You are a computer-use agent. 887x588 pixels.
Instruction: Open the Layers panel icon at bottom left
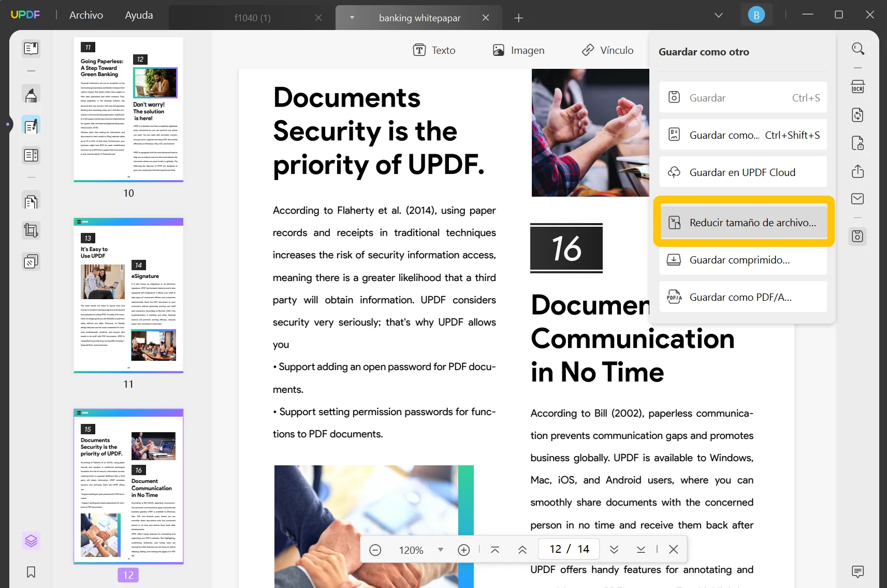31,541
